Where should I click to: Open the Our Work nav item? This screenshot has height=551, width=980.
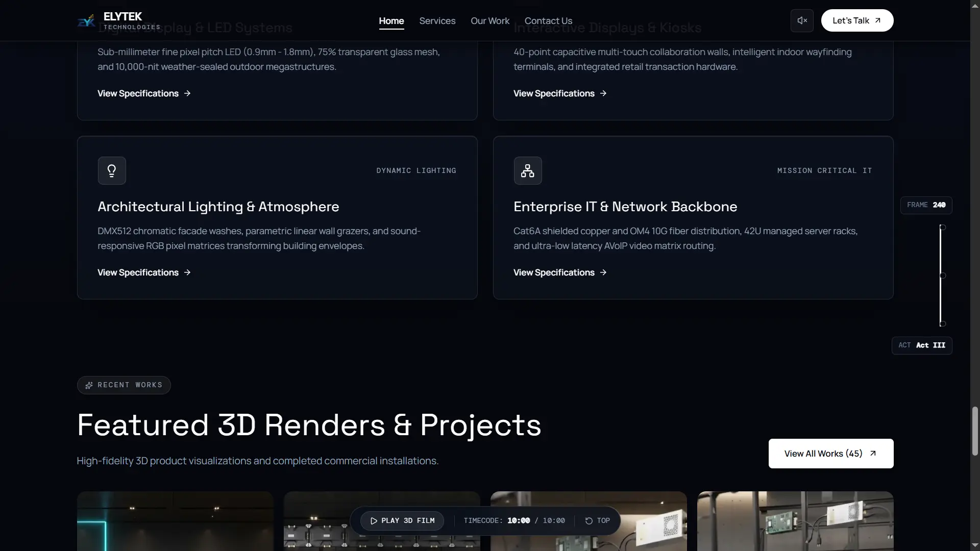tap(490, 21)
